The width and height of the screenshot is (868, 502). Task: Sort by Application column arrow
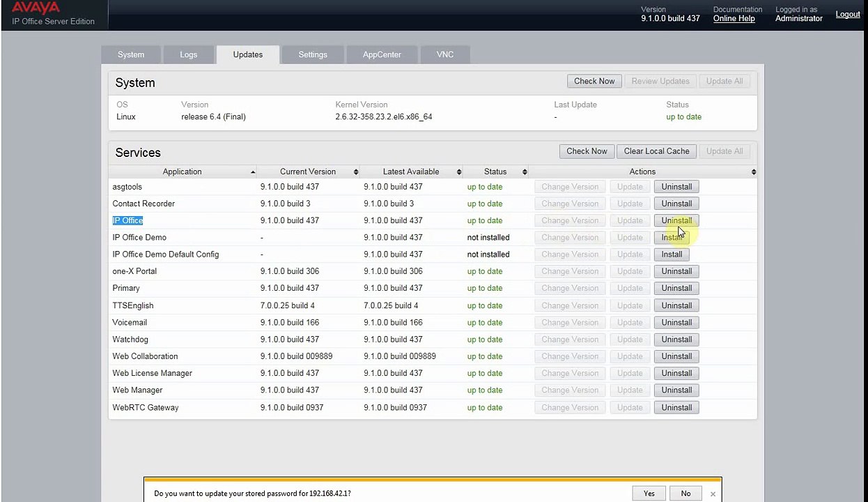click(253, 172)
